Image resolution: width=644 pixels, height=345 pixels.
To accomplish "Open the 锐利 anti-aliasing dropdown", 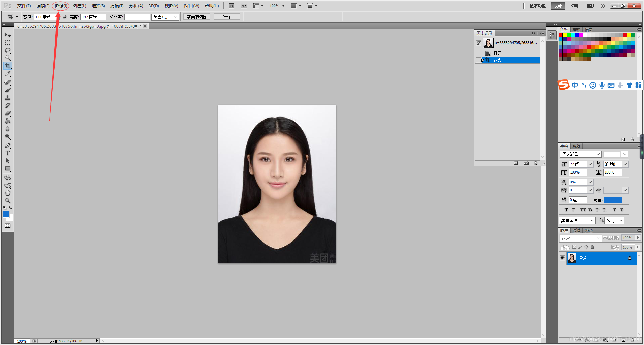I will 621,220.
